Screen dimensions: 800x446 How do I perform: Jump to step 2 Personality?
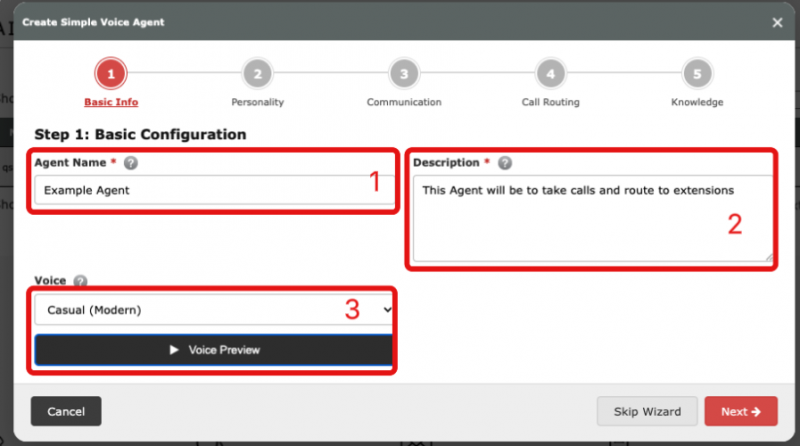(x=257, y=73)
